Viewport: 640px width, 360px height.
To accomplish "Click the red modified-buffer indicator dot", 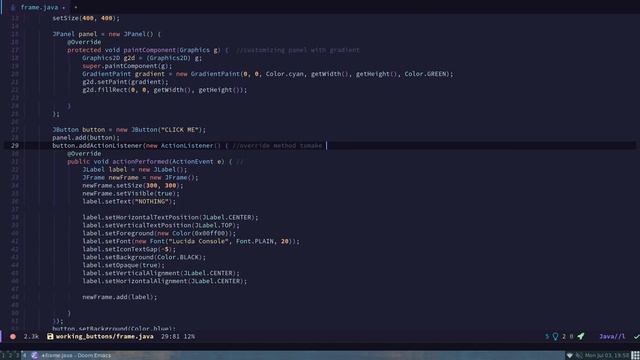I will (x=13, y=336).
